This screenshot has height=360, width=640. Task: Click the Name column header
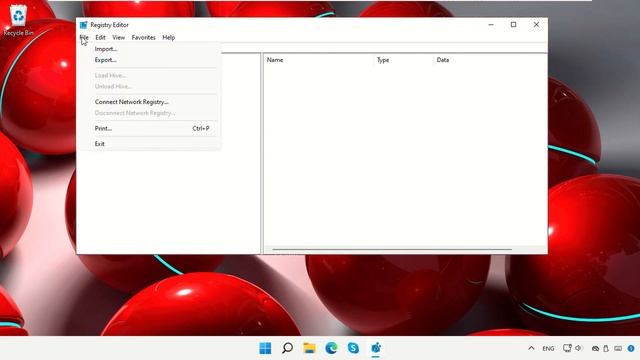tap(319, 60)
